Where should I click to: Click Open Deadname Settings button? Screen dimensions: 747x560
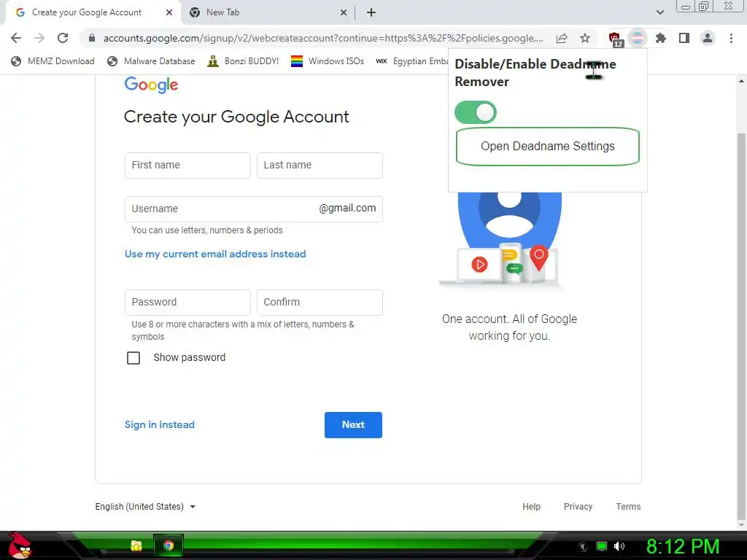(x=547, y=146)
